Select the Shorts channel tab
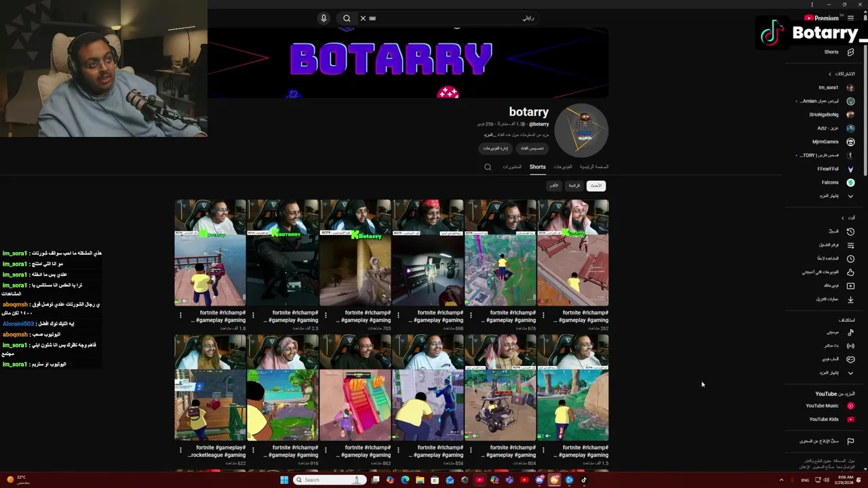868x488 pixels. coord(538,167)
